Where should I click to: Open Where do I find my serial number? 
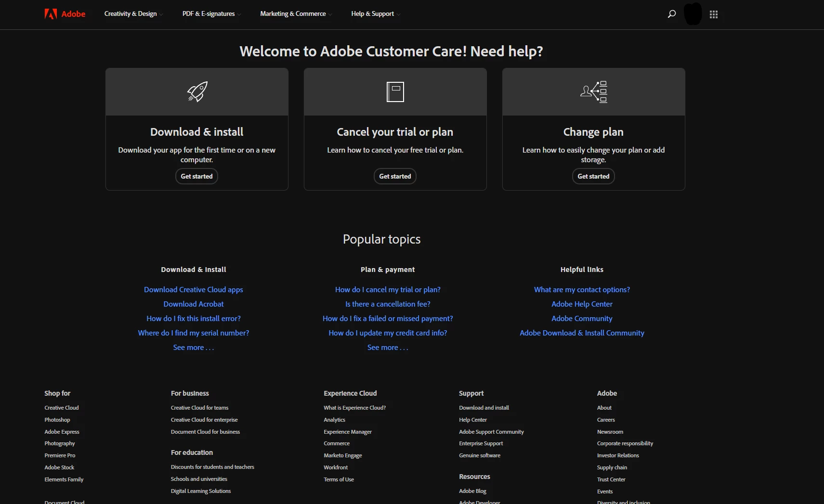coord(194,333)
